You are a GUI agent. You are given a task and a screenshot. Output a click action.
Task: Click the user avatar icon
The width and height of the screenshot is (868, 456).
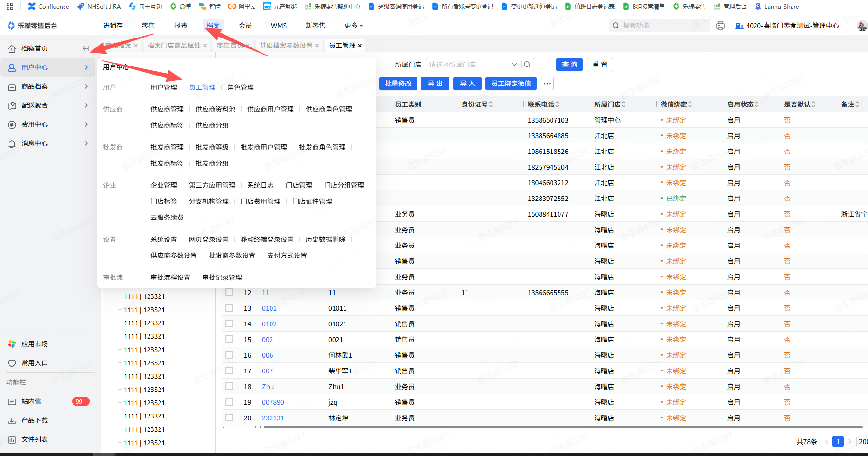tap(862, 26)
